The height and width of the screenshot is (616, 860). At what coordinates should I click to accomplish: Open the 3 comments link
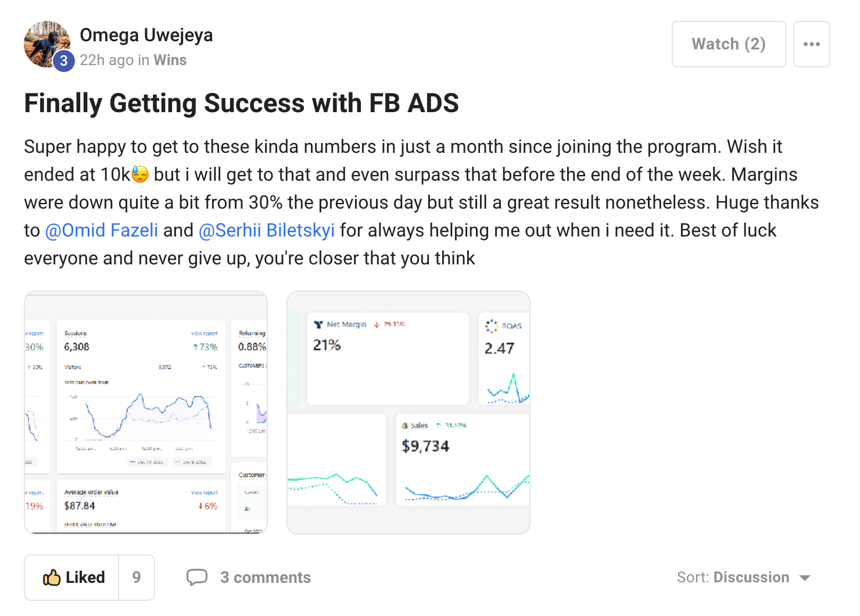[x=266, y=577]
